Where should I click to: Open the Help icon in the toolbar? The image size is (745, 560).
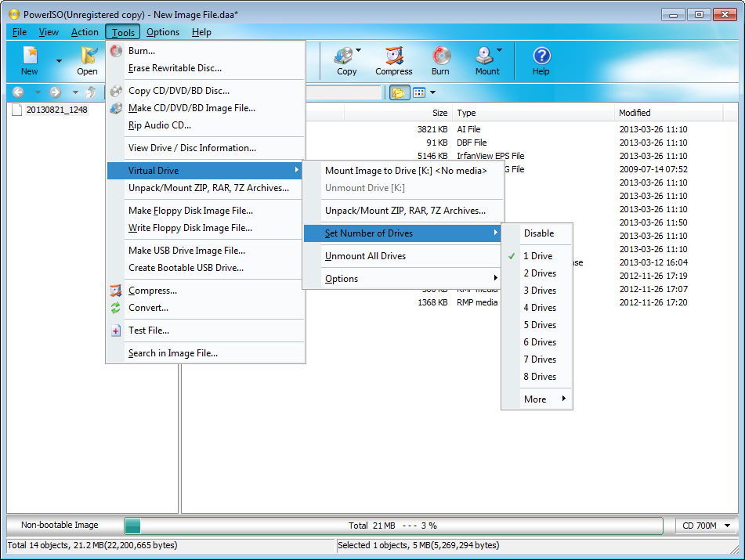541,59
